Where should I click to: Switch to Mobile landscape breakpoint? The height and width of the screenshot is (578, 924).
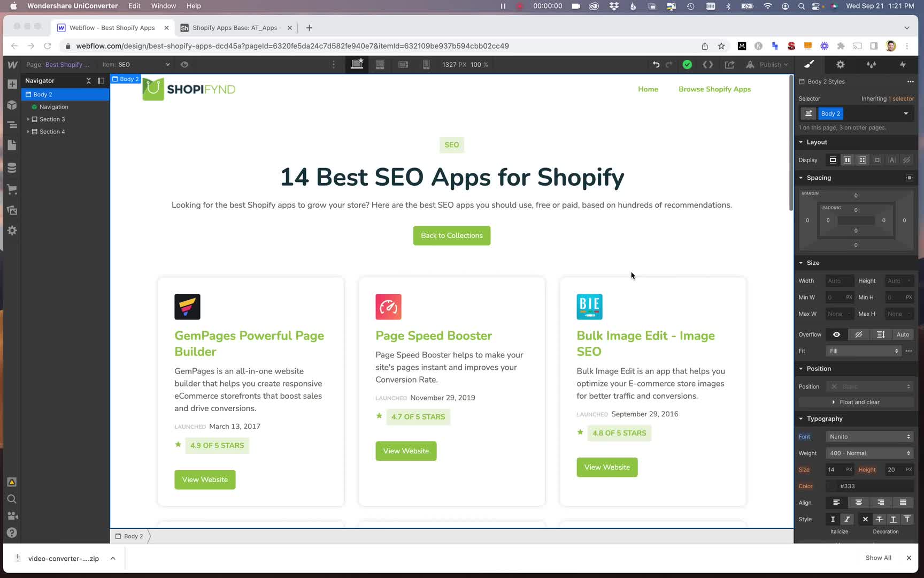tap(403, 64)
